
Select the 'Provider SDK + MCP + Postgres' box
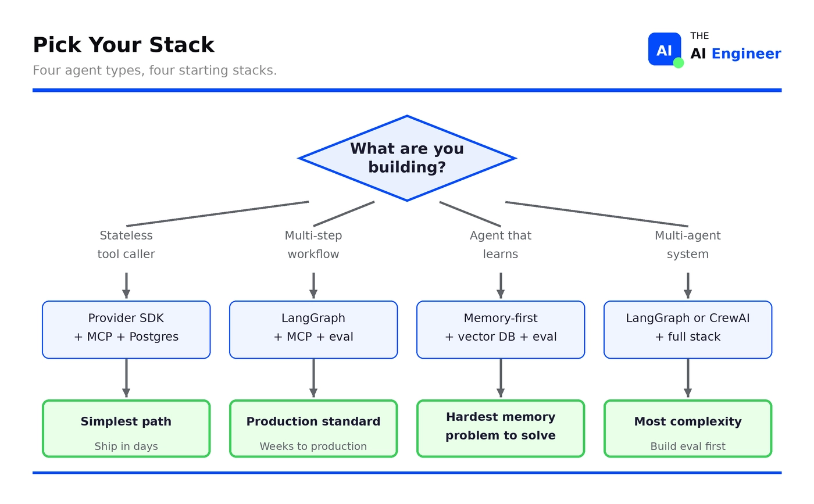126,330
